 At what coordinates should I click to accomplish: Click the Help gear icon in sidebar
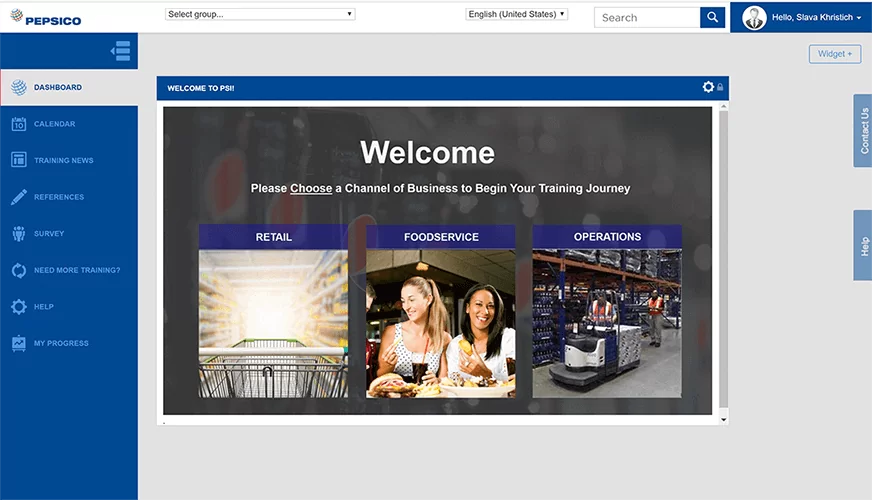pos(19,306)
